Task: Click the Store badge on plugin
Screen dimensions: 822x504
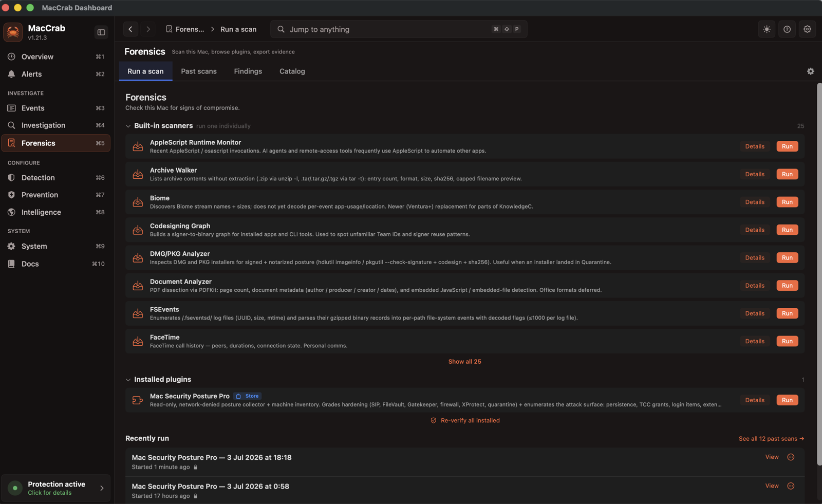Action: (248, 396)
